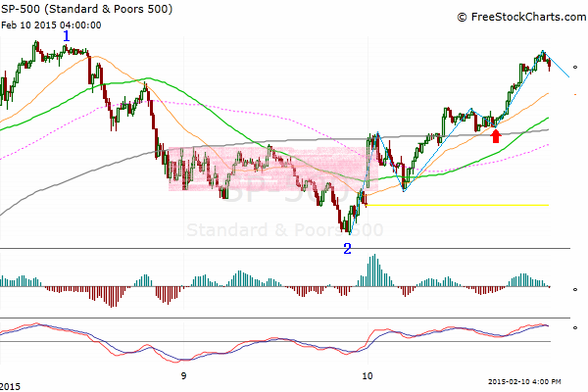Click the 2015-02-10 4:00 PM timestamp
The image size is (588, 392).
coord(531,381)
